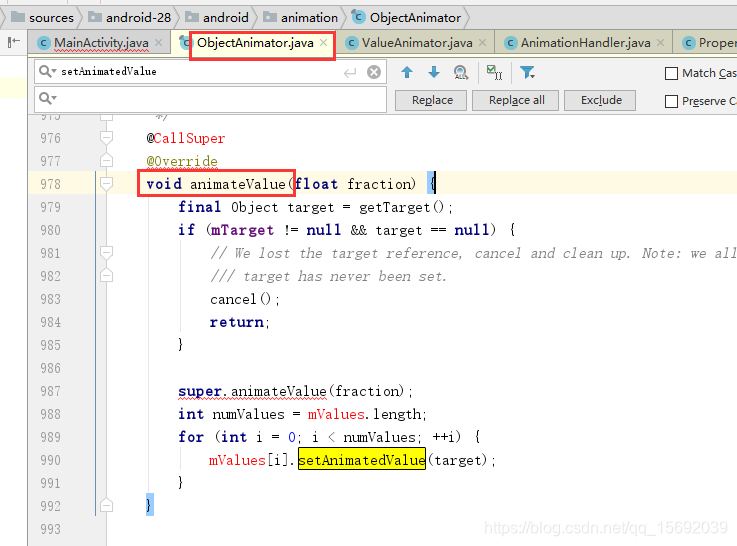The height and width of the screenshot is (546, 737).
Task: Click the sources breadcrumb
Action: click(x=43, y=18)
